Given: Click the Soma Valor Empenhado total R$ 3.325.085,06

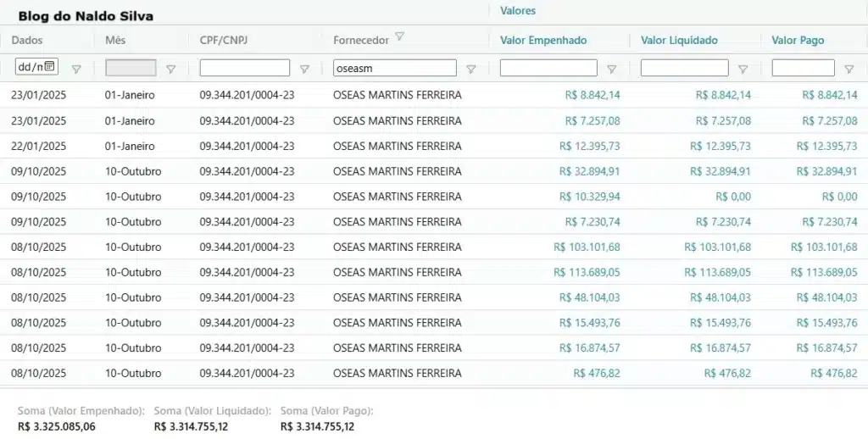Looking at the screenshot, I should tap(57, 427).
